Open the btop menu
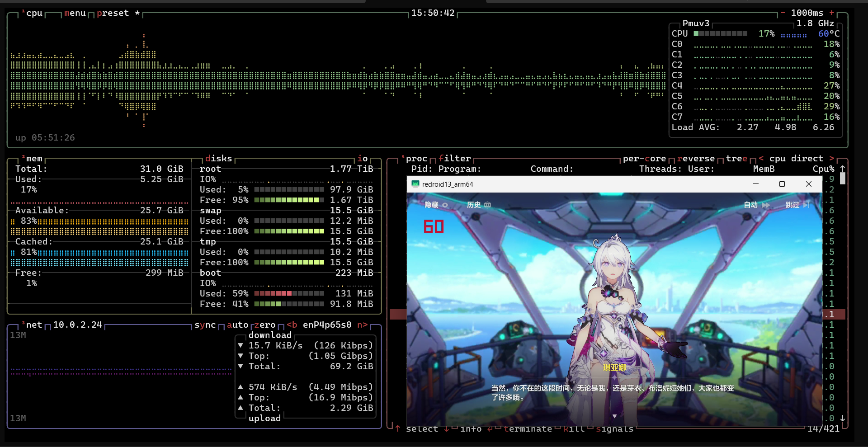This screenshot has width=868, height=447. click(75, 13)
